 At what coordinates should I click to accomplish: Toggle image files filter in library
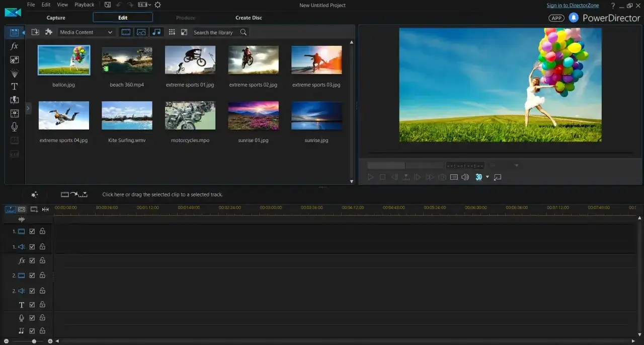(x=141, y=32)
